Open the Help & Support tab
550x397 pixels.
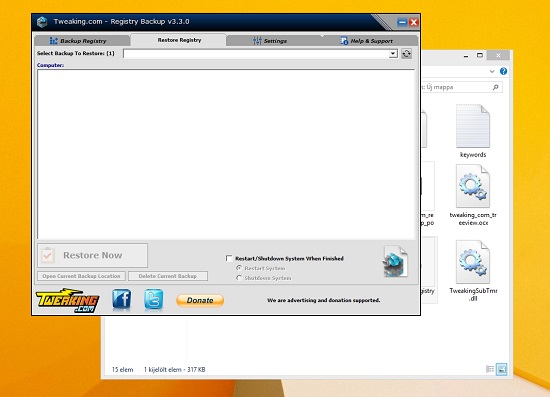pos(370,41)
